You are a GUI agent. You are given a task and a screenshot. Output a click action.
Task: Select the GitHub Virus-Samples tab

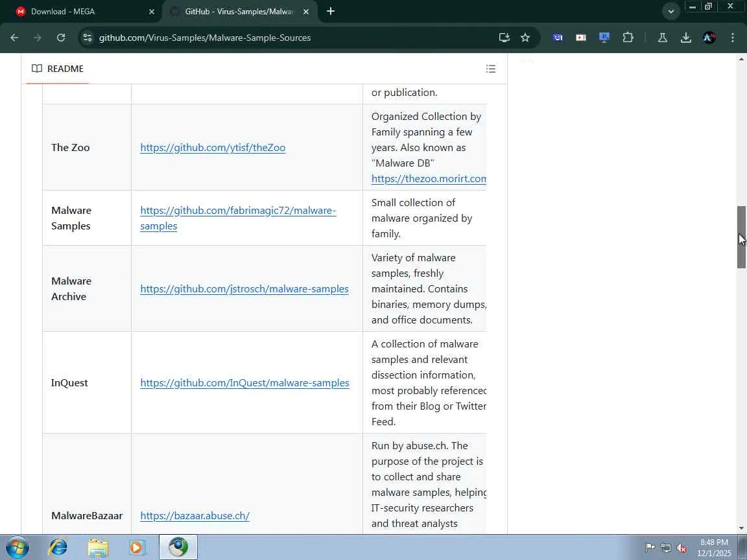coord(238,12)
